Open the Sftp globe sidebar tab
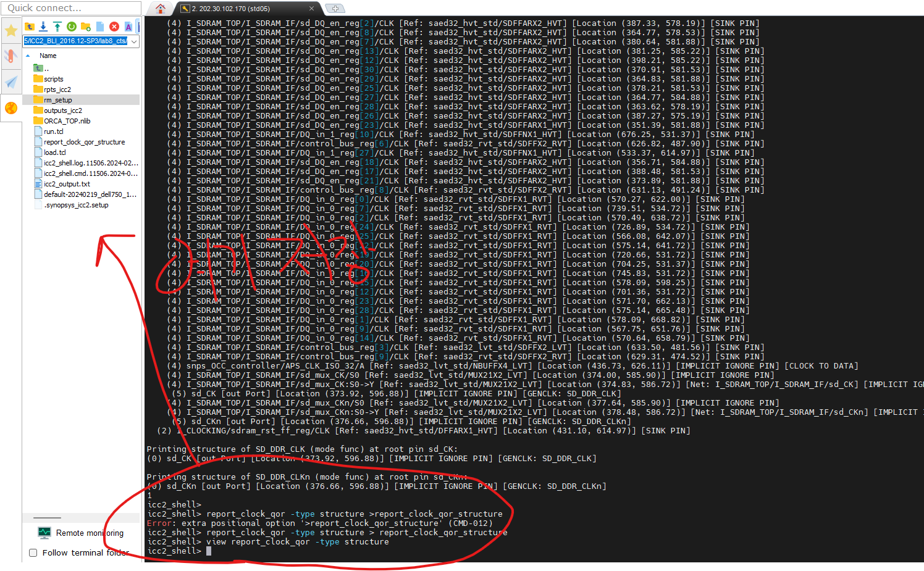 pos(11,108)
